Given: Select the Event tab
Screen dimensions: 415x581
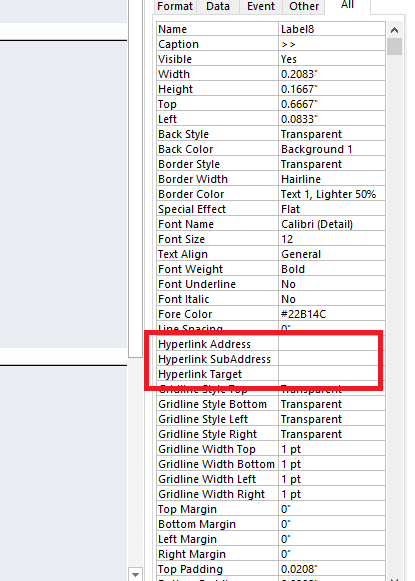Looking at the screenshot, I should point(261,6).
